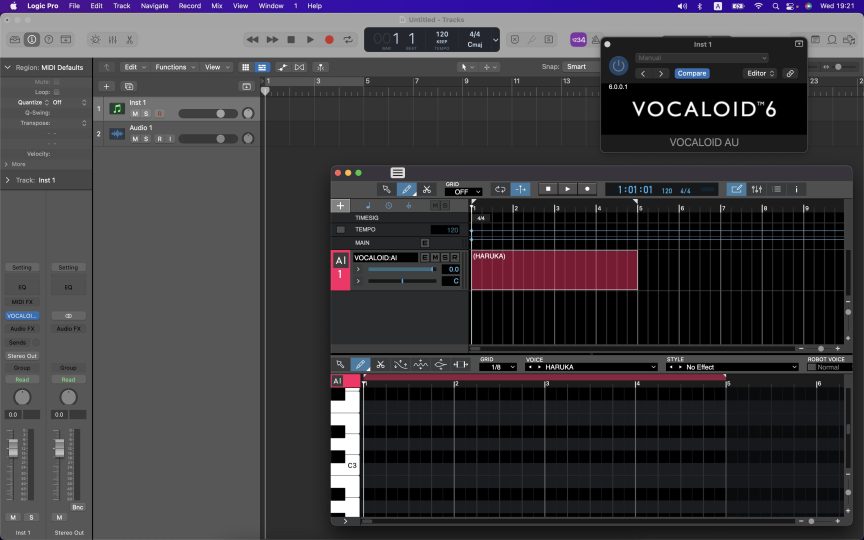Open the VOCALOID info icon
864x540 pixels.
coord(796,189)
